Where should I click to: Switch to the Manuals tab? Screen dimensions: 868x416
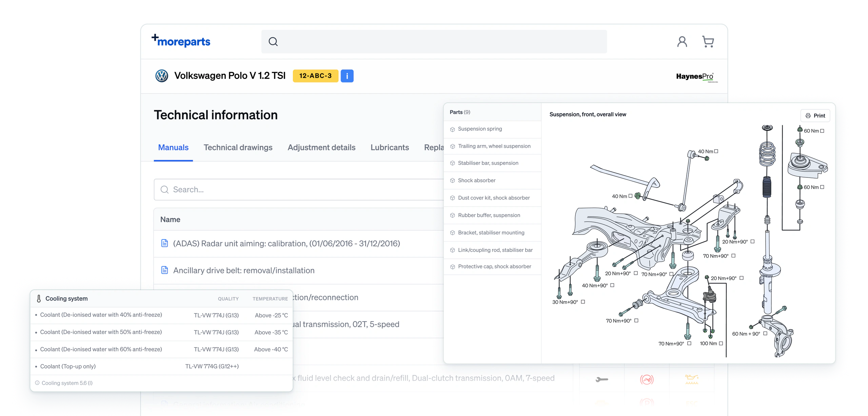click(173, 147)
